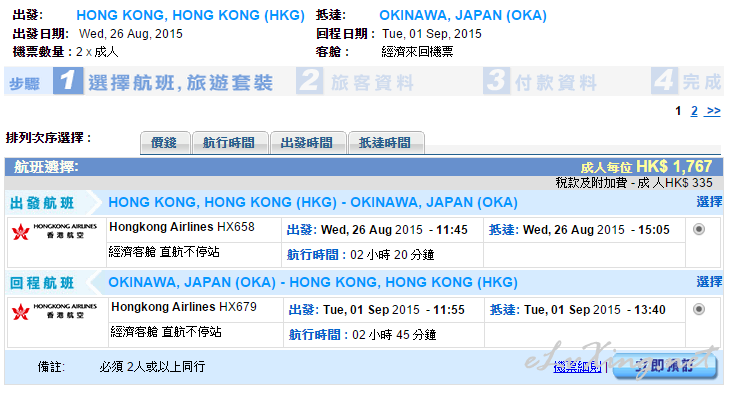Viewport: 729px width, 393px height.
Task: Open the 機票細則 ticket rules link
Action: (577, 367)
